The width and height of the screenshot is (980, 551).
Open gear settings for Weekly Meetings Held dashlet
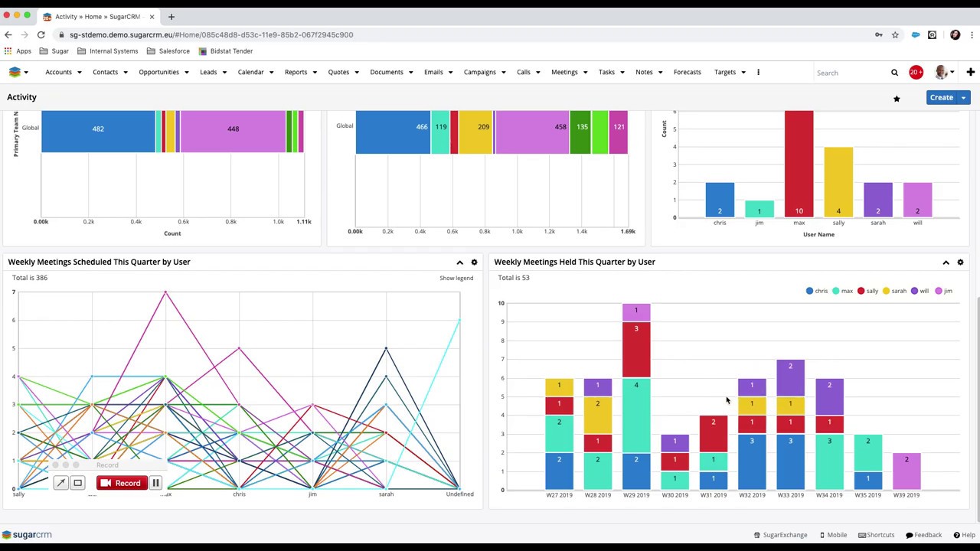click(960, 262)
